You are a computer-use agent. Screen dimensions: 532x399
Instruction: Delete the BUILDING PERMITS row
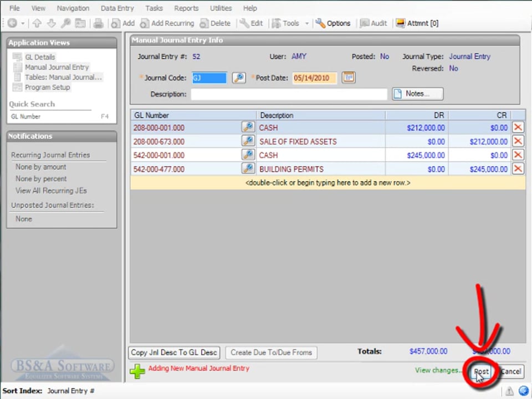(x=518, y=168)
